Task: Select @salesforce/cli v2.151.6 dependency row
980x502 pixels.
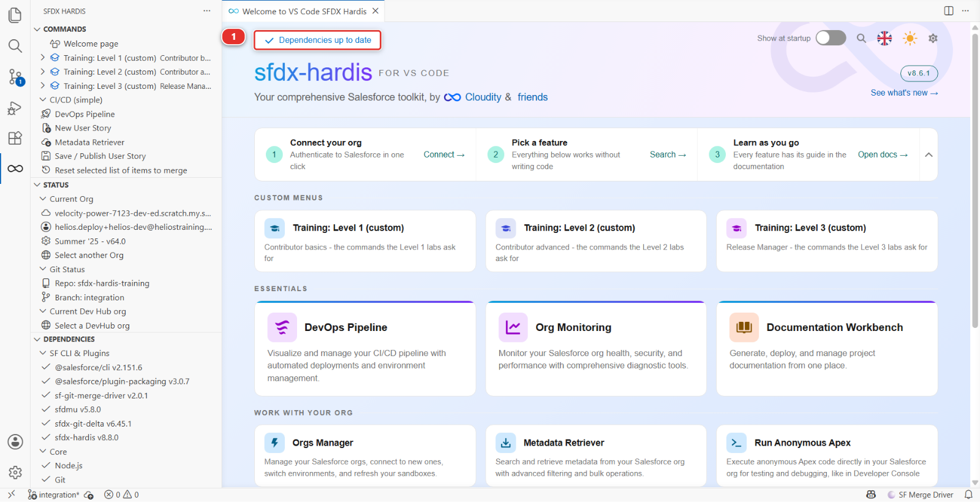Action: [x=126, y=367]
